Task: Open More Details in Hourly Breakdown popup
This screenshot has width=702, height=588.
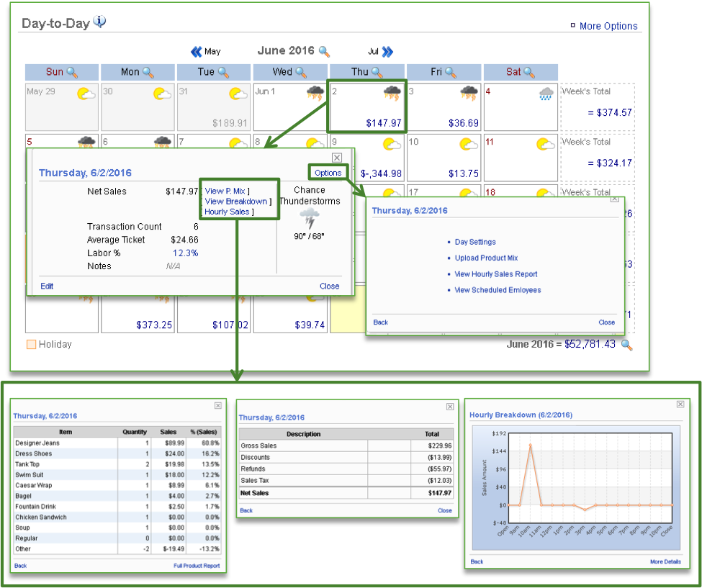Action: coord(666,561)
